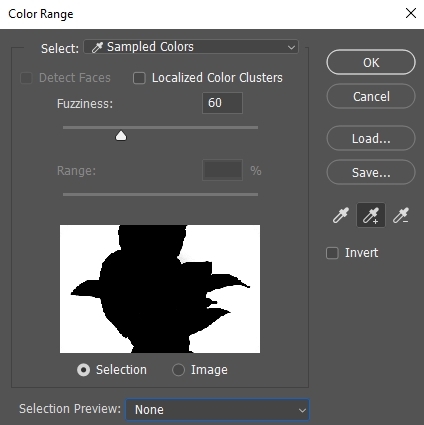Open the Select dropdown showing Sampled Colors
This screenshot has height=425, width=424.
191,47
